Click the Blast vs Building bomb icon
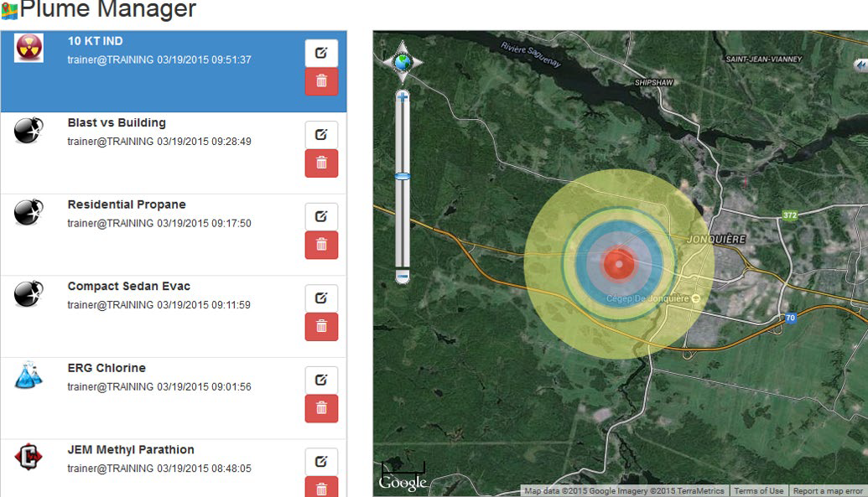Image resolution: width=868 pixels, height=497 pixels. [x=29, y=131]
